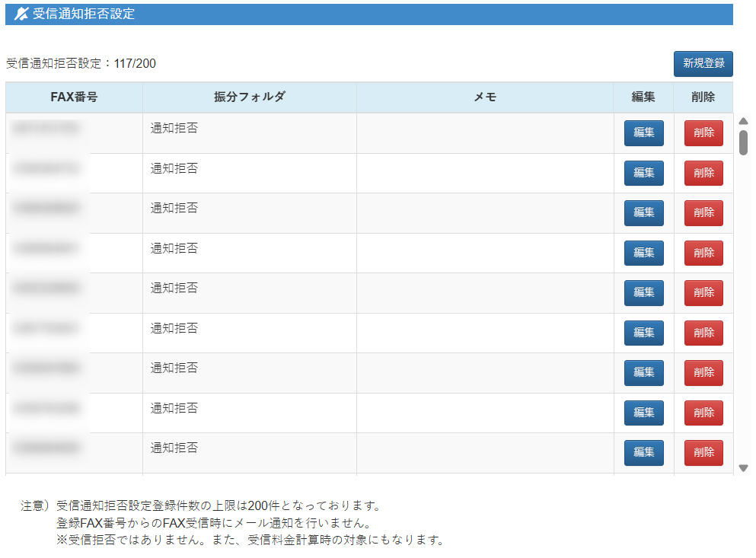Screen dimensions: 756x558
Task: Click the 振分フォルダ column header
Action: pos(250,97)
